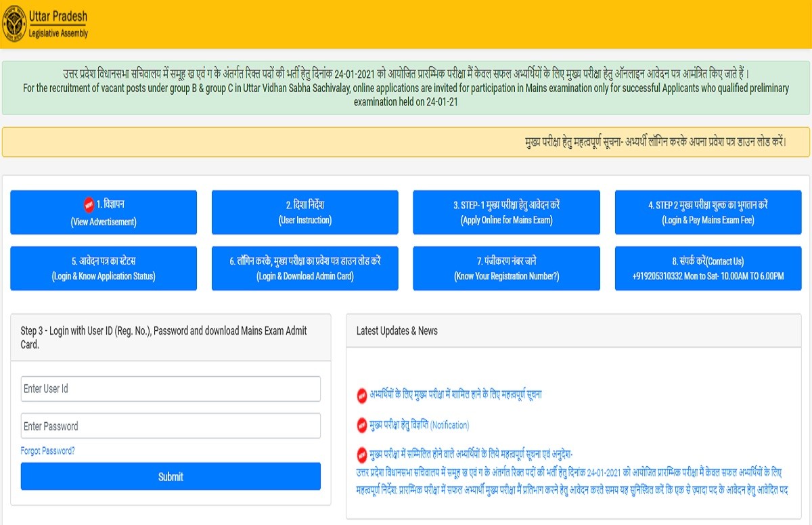
Task: Select Apply Online for Mains Exam
Action: tap(506, 212)
